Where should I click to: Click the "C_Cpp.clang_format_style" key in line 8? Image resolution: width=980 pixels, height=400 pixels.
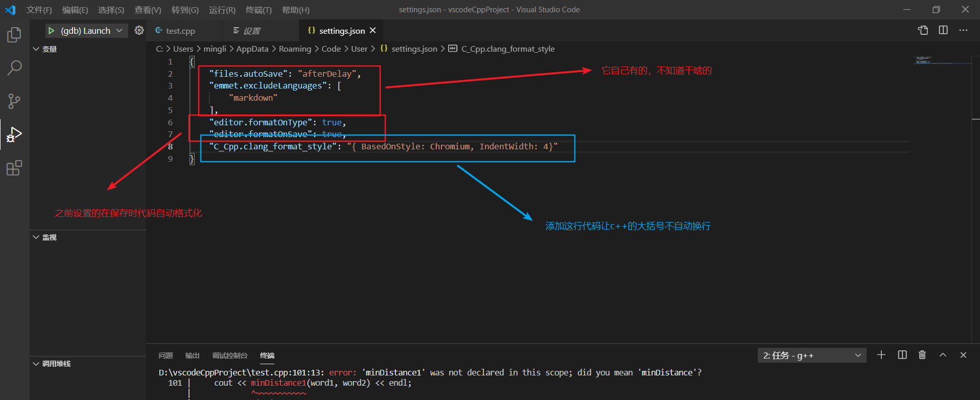click(x=273, y=147)
